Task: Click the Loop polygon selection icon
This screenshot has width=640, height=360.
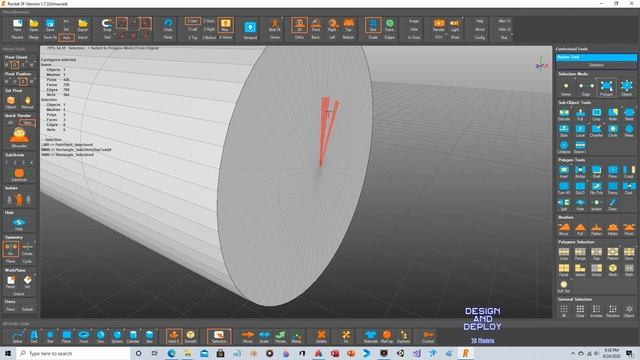Action: (564, 252)
